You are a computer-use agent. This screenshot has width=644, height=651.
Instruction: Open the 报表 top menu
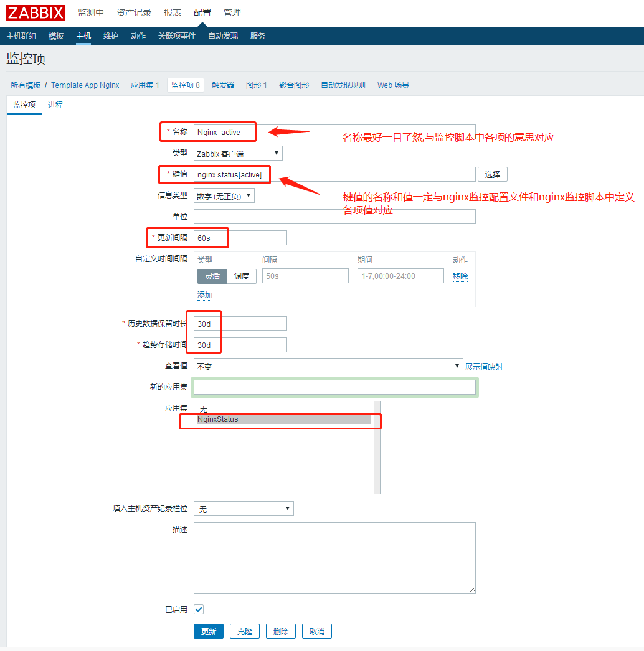tap(173, 13)
